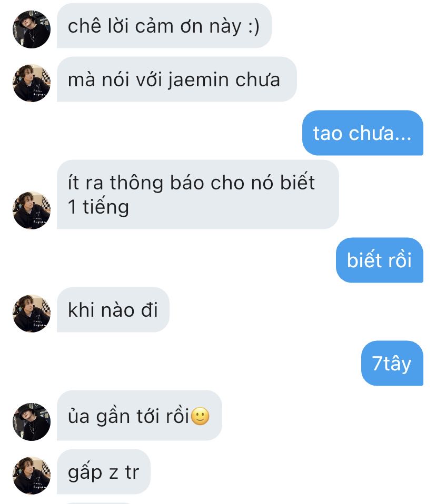Select the "gấp z tr" message bubble
The height and width of the screenshot is (504, 436).
tap(104, 471)
